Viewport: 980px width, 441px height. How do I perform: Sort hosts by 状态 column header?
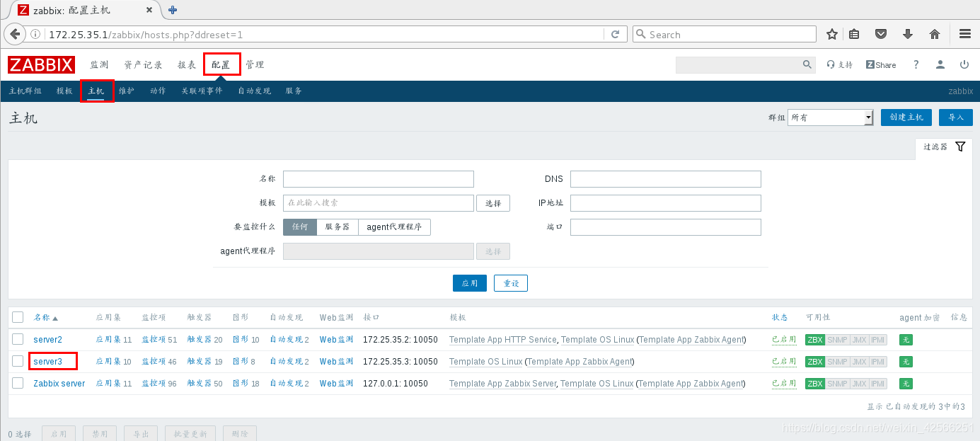780,318
